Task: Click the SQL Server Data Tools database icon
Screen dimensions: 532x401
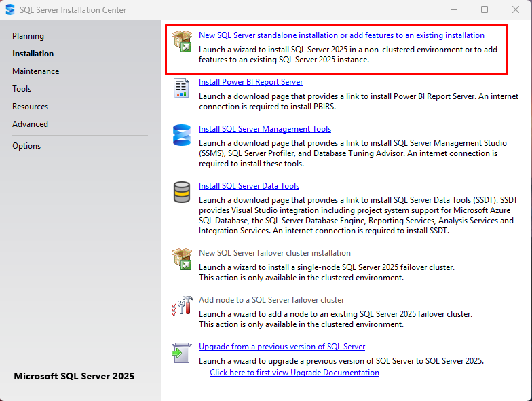Action: point(182,192)
